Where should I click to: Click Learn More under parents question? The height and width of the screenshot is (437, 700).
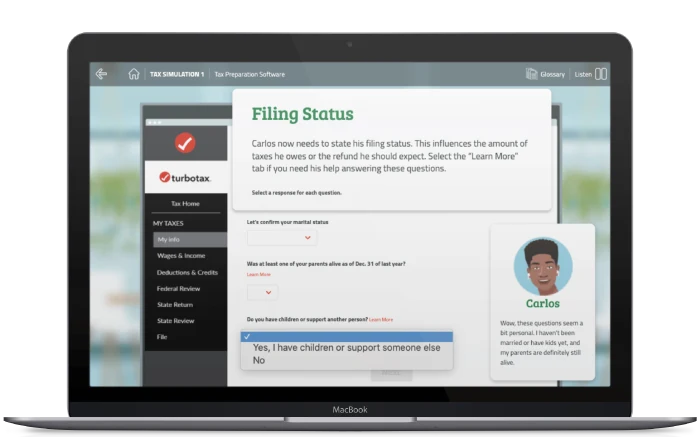coord(258,275)
